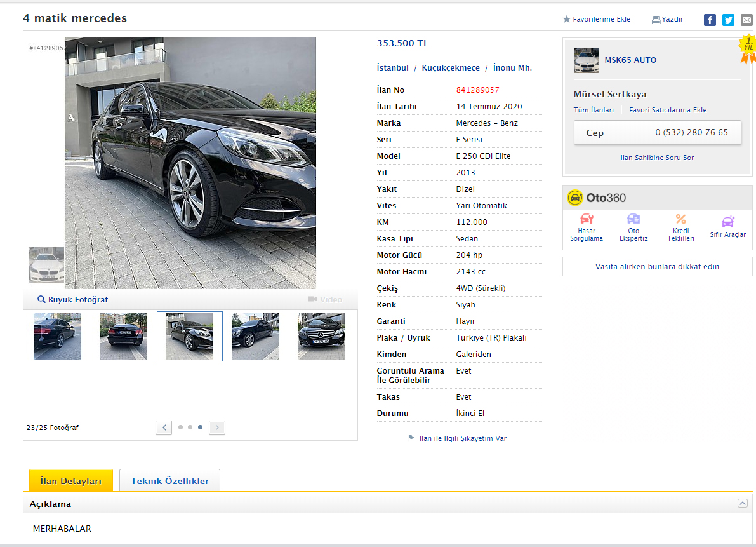
Task: Share listing on Twitter
Action: pos(728,20)
